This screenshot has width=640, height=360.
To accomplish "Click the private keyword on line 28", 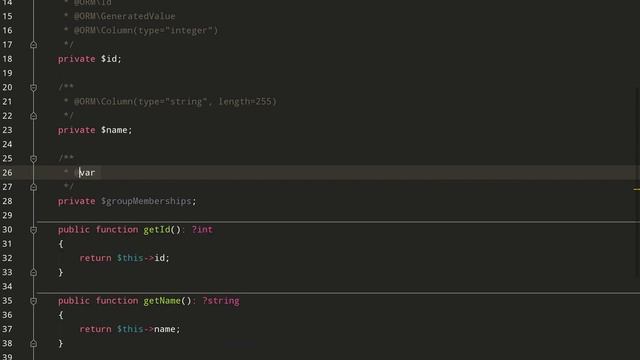I will click(x=76, y=201).
